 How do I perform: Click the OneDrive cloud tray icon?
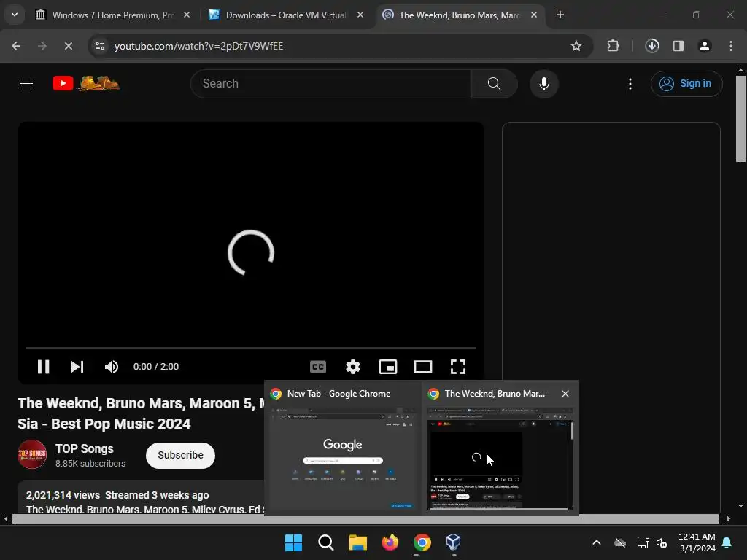click(620, 542)
